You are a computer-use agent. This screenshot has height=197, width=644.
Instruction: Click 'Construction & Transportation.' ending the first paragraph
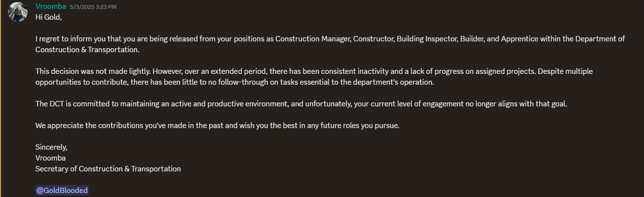click(x=87, y=50)
